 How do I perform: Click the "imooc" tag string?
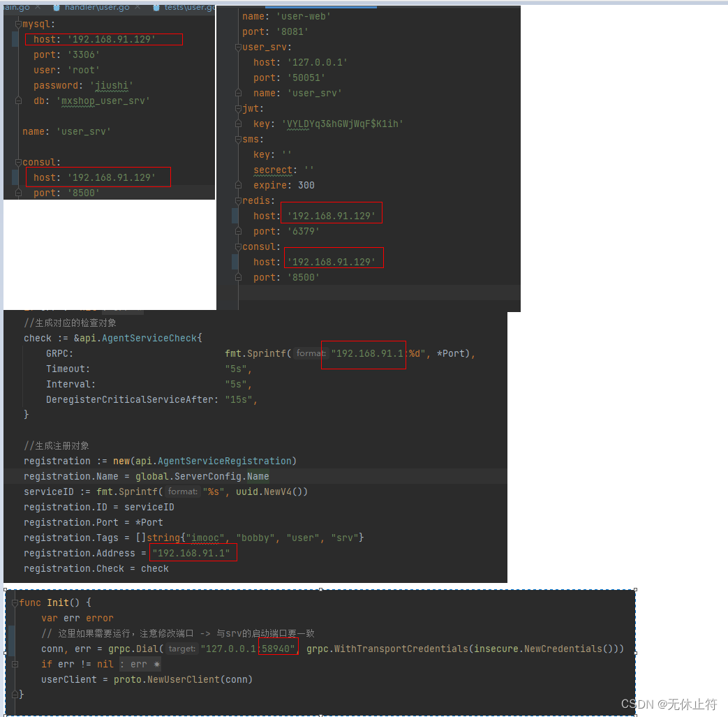click(x=205, y=538)
